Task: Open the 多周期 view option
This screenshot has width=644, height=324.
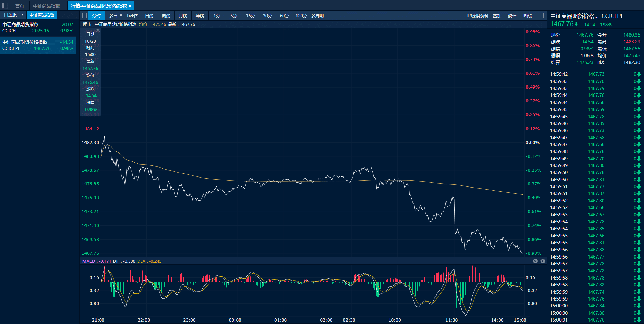Action: 317,16
